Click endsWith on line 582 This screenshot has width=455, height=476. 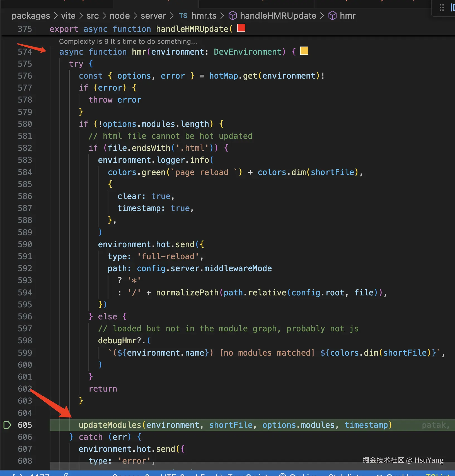pyautogui.click(x=151, y=148)
